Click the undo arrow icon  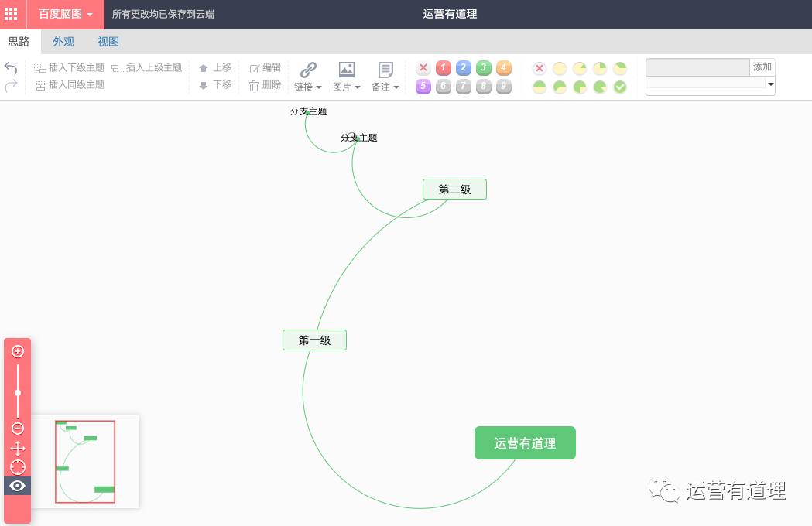tap(11, 68)
